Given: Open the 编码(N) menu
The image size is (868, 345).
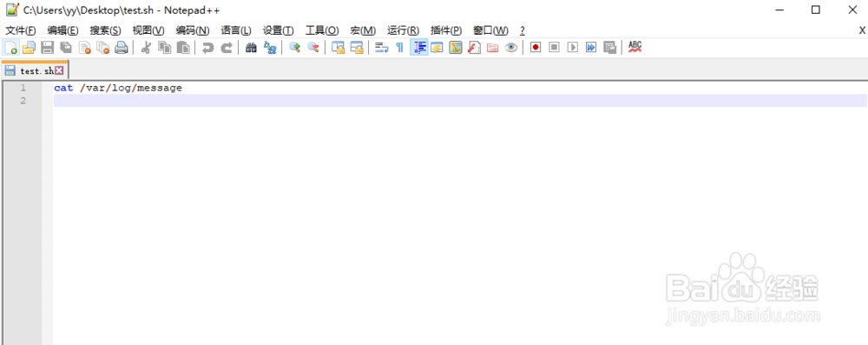Looking at the screenshot, I should point(193,30).
